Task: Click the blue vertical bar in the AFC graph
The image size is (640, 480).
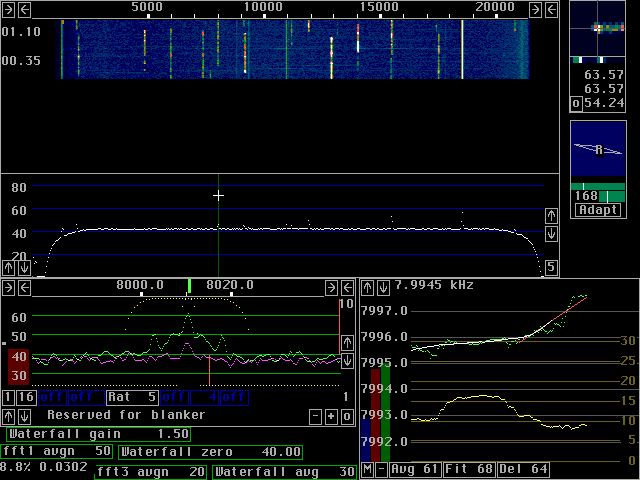Action: tap(366, 440)
